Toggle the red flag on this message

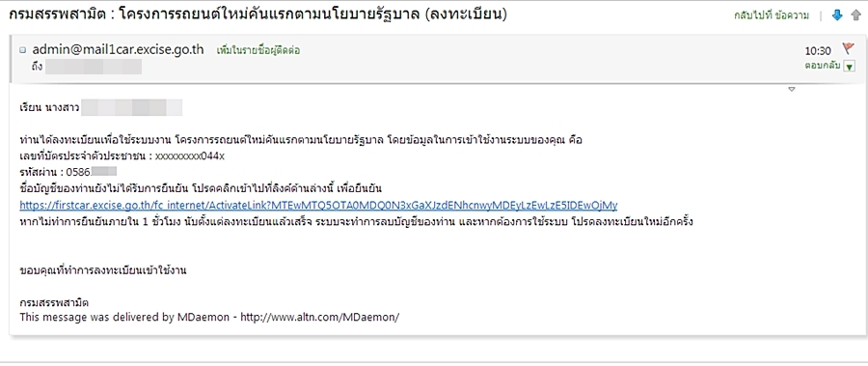(848, 48)
